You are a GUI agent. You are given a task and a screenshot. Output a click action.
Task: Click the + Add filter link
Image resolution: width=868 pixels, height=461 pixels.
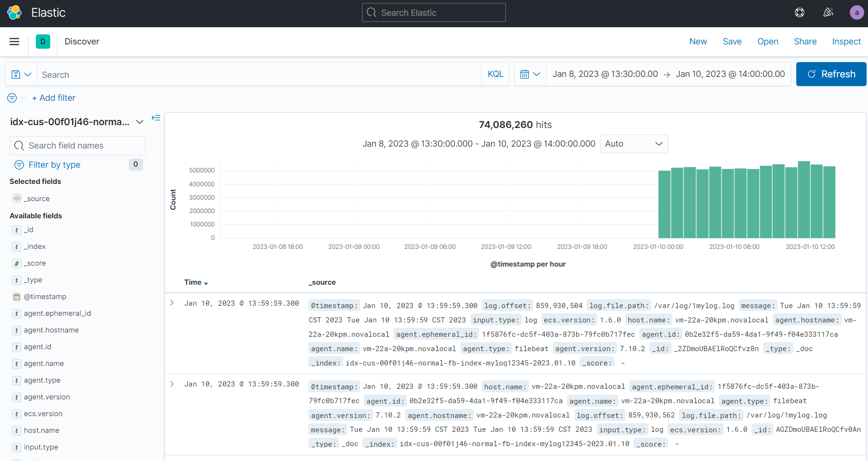(x=54, y=98)
